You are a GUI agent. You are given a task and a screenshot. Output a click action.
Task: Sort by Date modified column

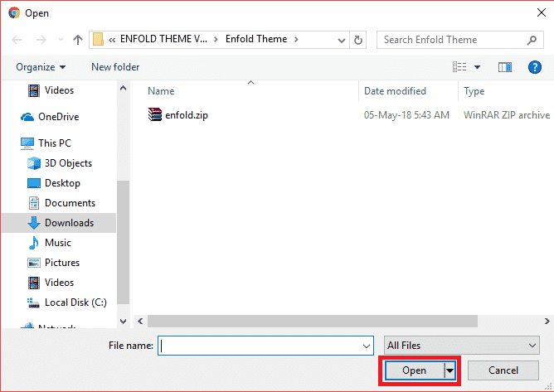click(x=395, y=91)
